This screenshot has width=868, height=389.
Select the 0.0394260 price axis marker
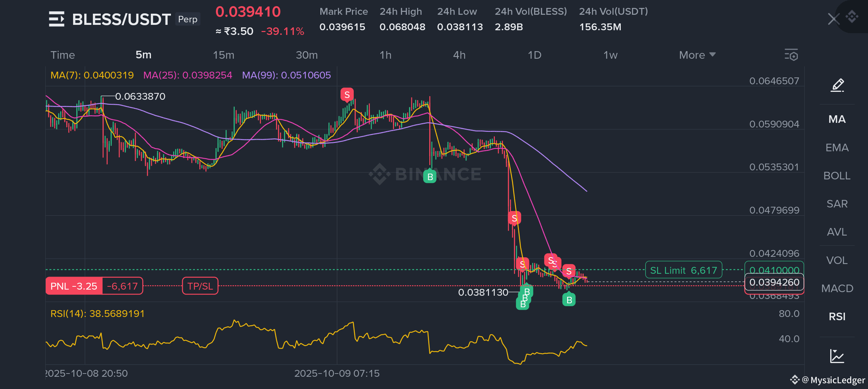(774, 282)
